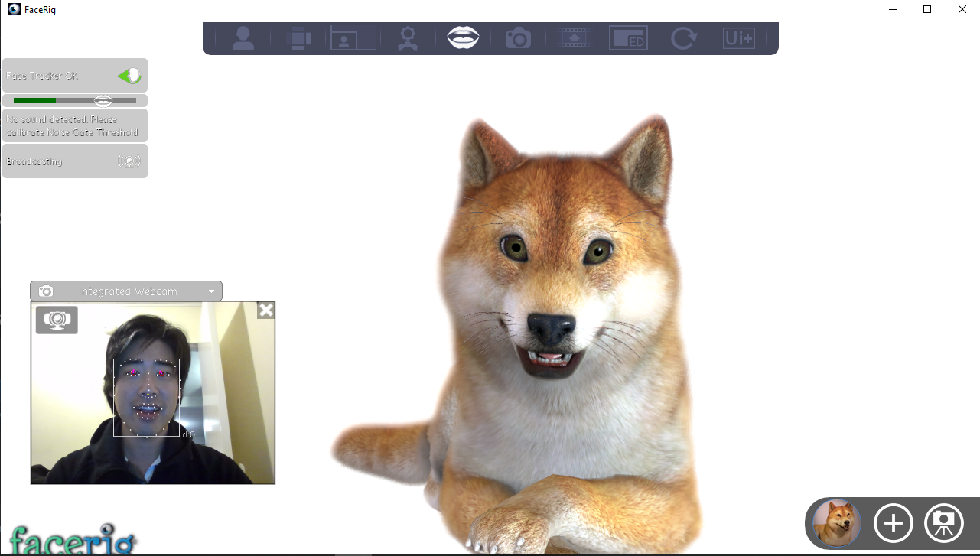Click the plus button to add an avatar

894,523
